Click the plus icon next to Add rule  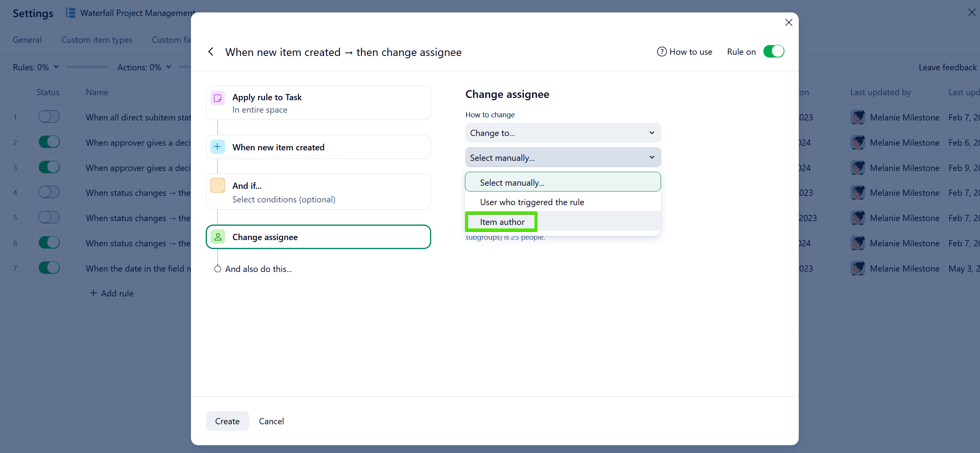coord(93,293)
